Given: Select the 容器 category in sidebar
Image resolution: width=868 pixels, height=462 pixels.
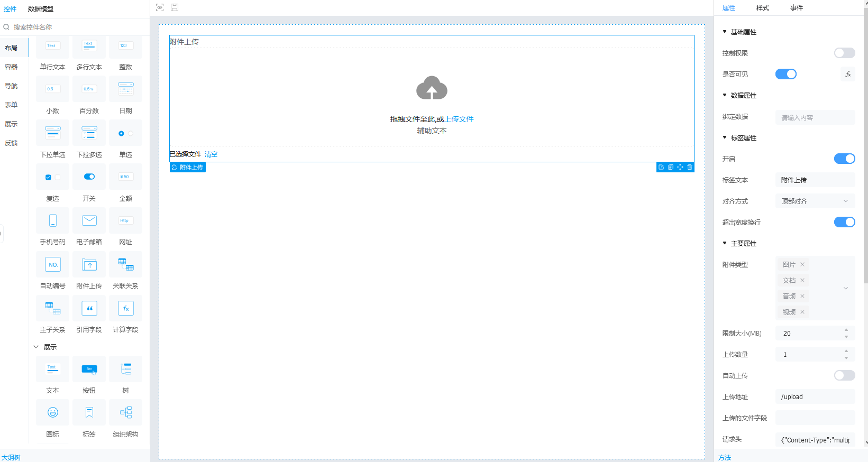Looking at the screenshot, I should (x=11, y=67).
